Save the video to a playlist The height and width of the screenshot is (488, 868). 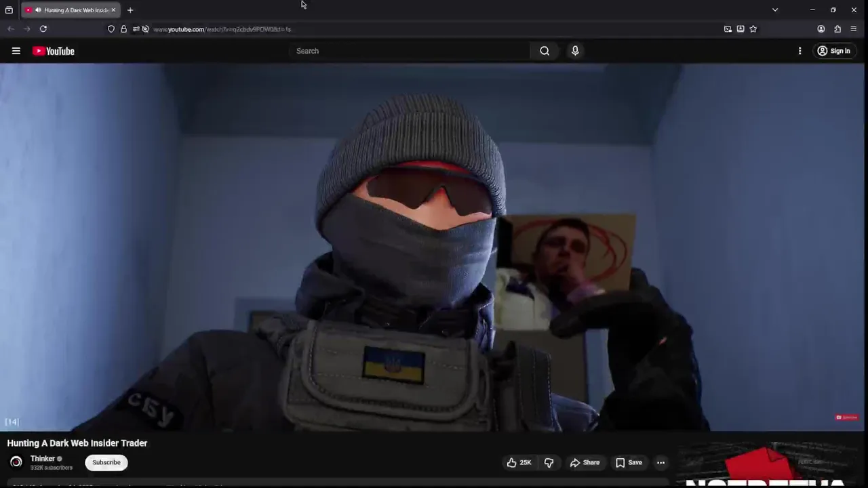[x=629, y=462]
